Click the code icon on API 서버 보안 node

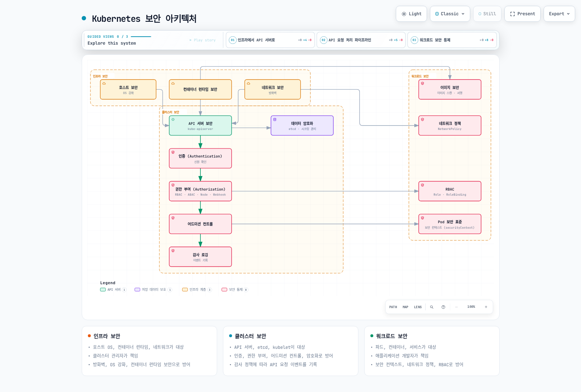point(173,119)
